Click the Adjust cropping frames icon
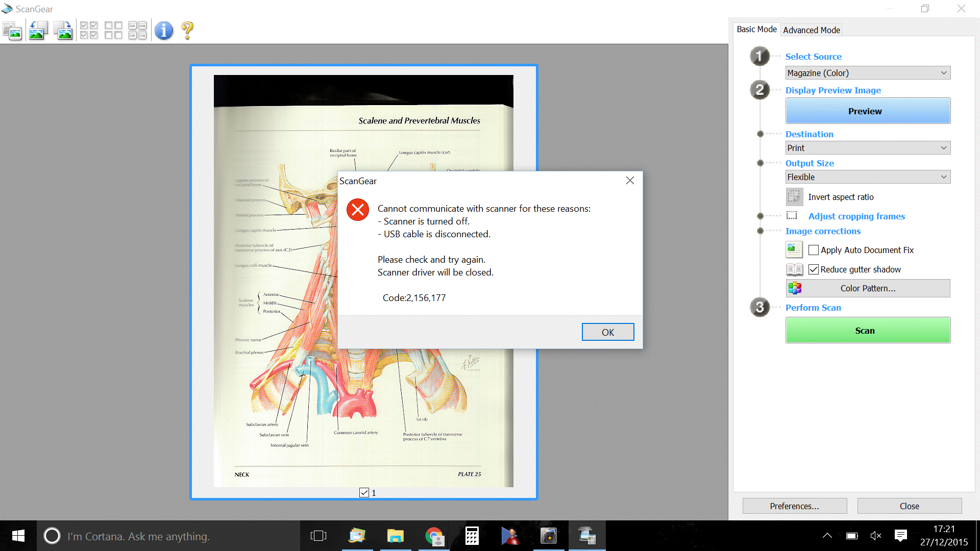This screenshot has width=980, height=551. point(792,216)
